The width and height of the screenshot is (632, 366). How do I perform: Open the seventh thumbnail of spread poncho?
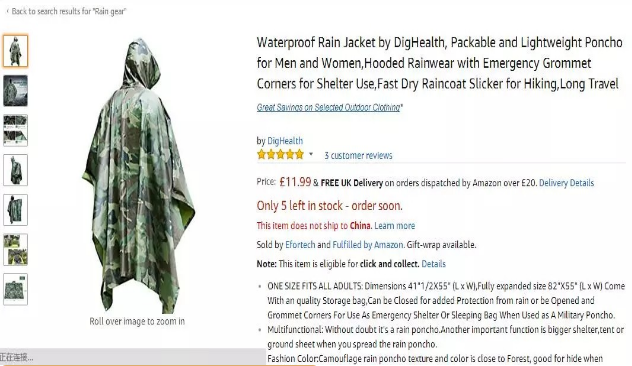(x=15, y=289)
